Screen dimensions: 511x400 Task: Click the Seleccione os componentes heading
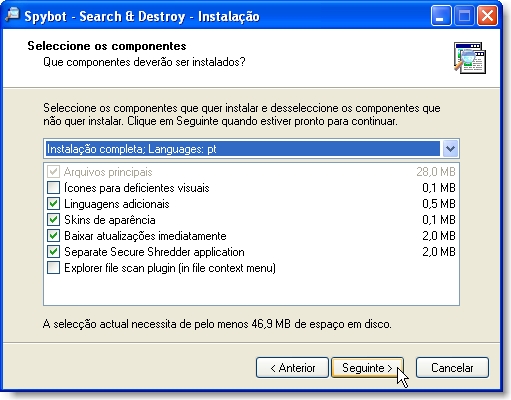[107, 46]
